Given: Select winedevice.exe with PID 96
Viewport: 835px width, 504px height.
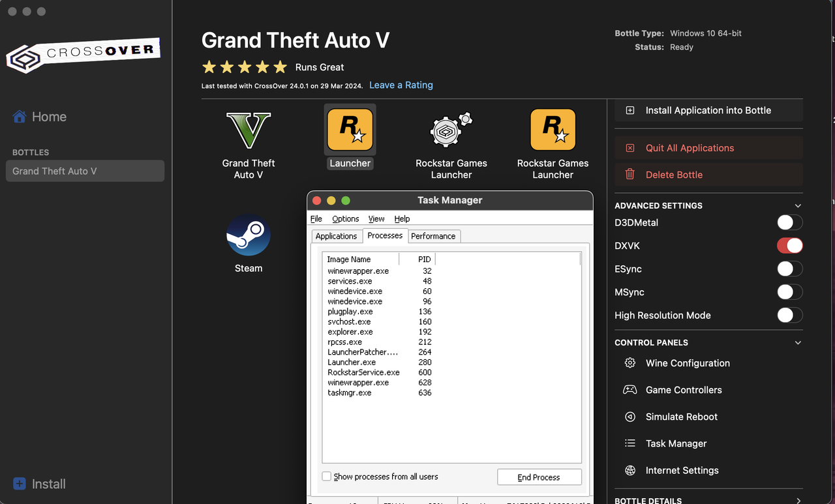Looking at the screenshot, I should 380,301.
